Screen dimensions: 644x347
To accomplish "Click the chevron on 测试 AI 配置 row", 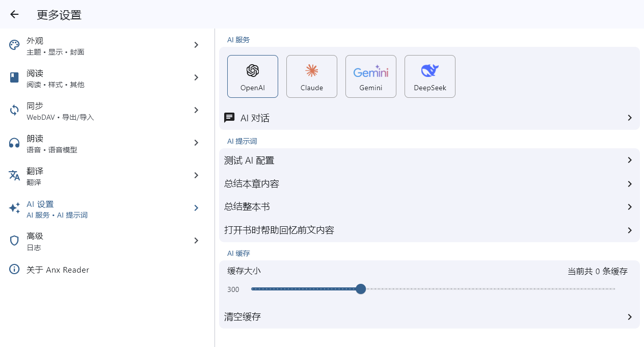I will pos(630,160).
